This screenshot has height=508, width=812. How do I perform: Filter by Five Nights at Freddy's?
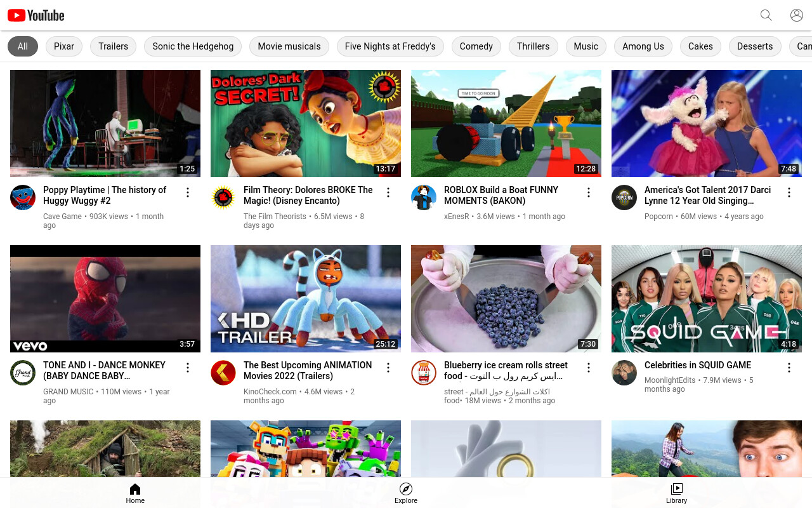click(x=390, y=46)
